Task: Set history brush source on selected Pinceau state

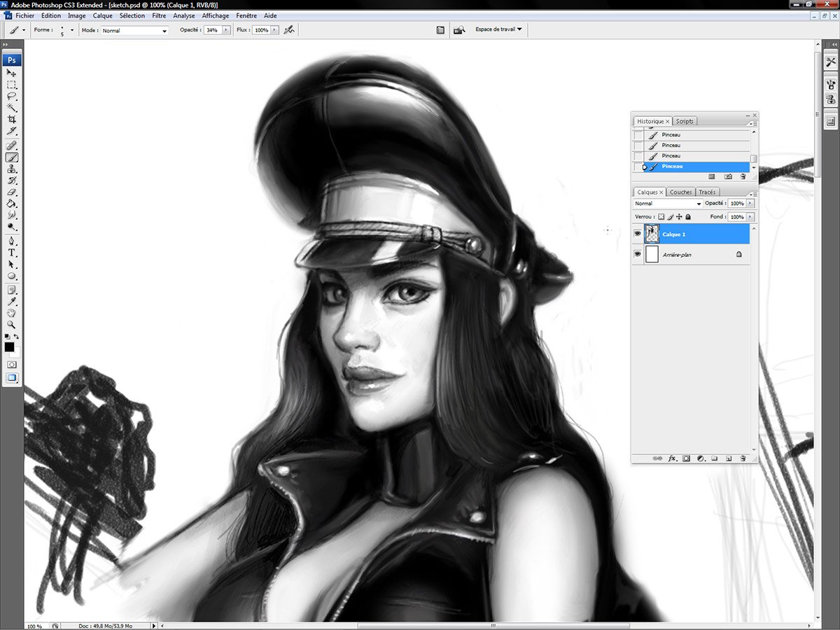Action: click(638, 167)
